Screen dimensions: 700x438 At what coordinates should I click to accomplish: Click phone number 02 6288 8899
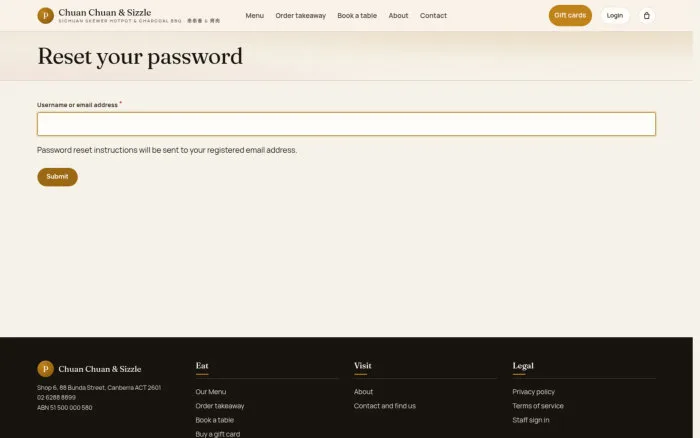56,397
